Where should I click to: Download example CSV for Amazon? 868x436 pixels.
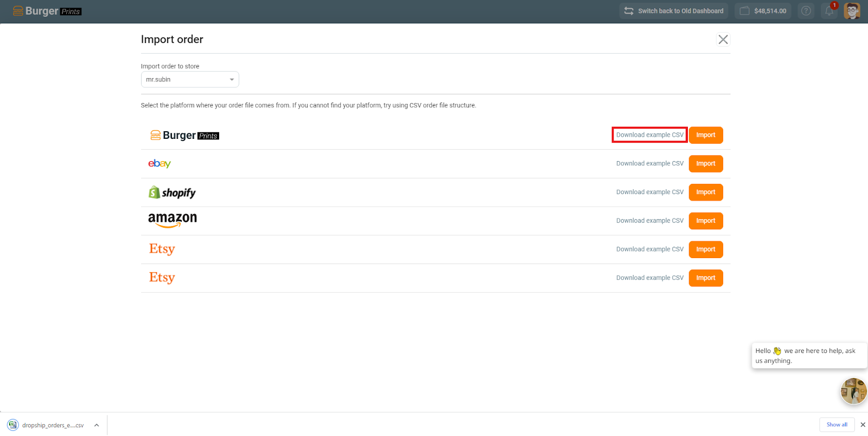[x=650, y=221]
